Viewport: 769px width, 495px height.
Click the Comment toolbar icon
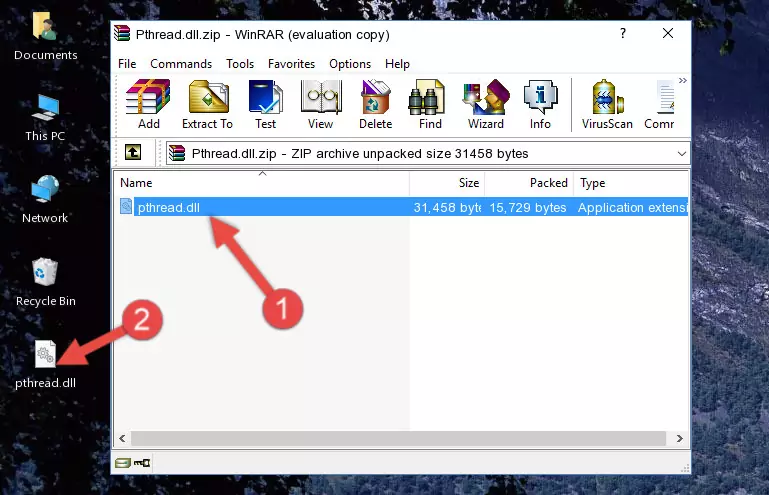click(x=660, y=104)
